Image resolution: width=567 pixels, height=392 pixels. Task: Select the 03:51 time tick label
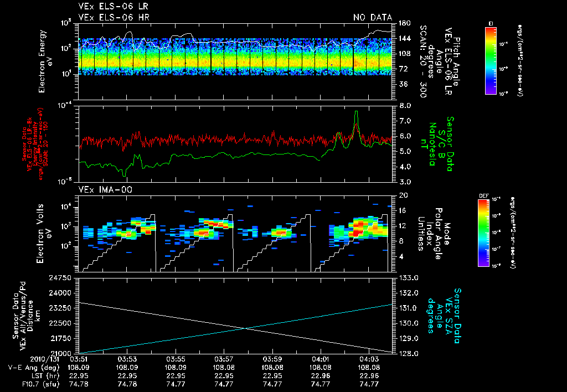pos(80,360)
